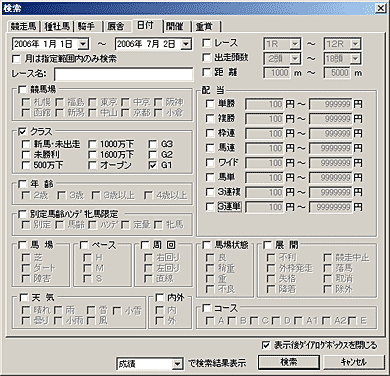Open start date dropdown 2006年 1月 1日
390x376 pixels.
[x=83, y=44]
